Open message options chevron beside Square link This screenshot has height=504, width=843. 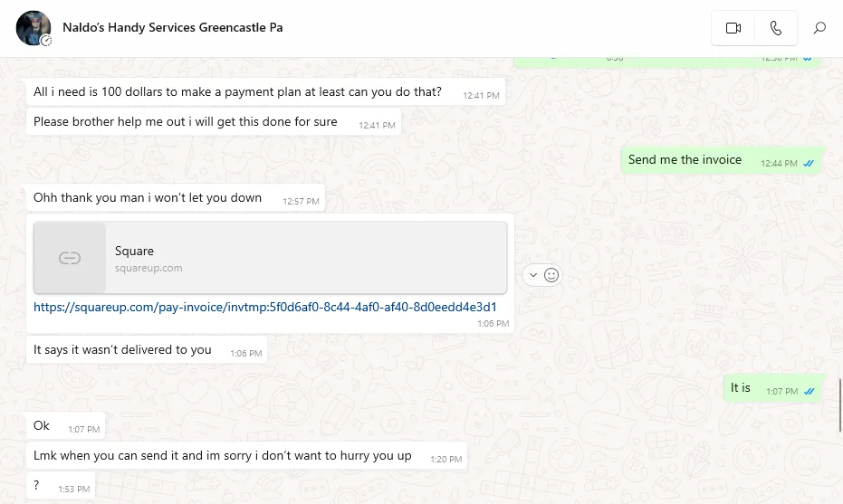click(532, 275)
